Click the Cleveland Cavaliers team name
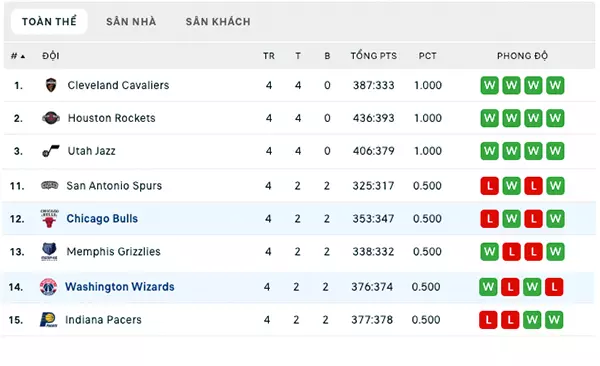Viewport: 600px width, 366px height. (118, 85)
